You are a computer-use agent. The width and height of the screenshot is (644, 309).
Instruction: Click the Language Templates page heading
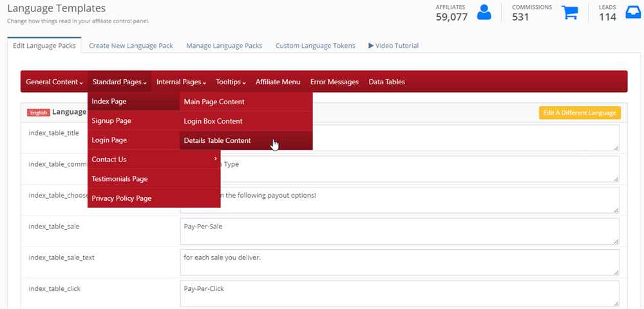tap(56, 8)
